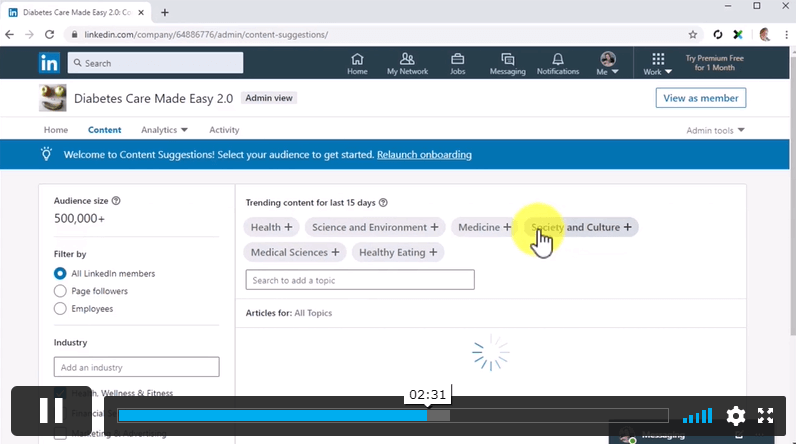Pause the video playback
This screenshot has width=796, height=444.
pyautogui.click(x=51, y=411)
